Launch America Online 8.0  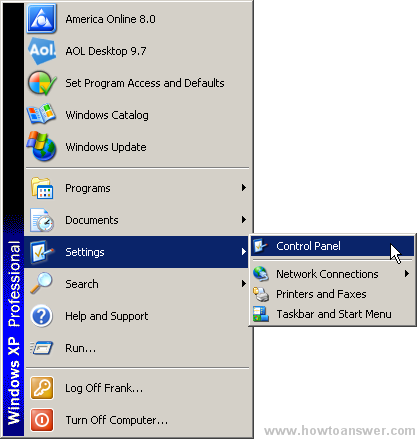(x=137, y=19)
